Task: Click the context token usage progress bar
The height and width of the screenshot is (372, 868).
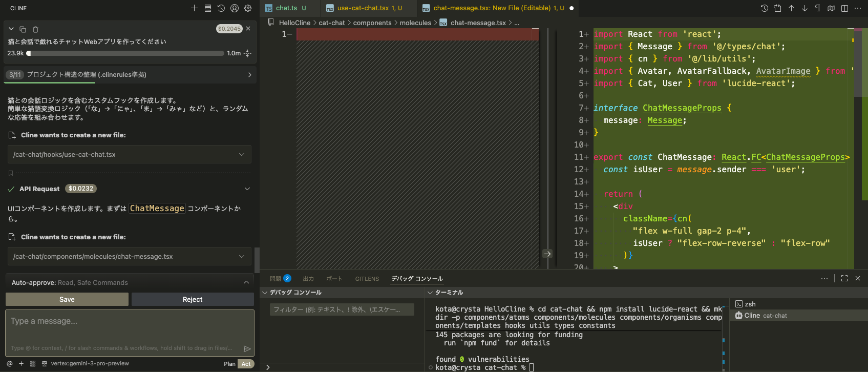Action: (125, 53)
